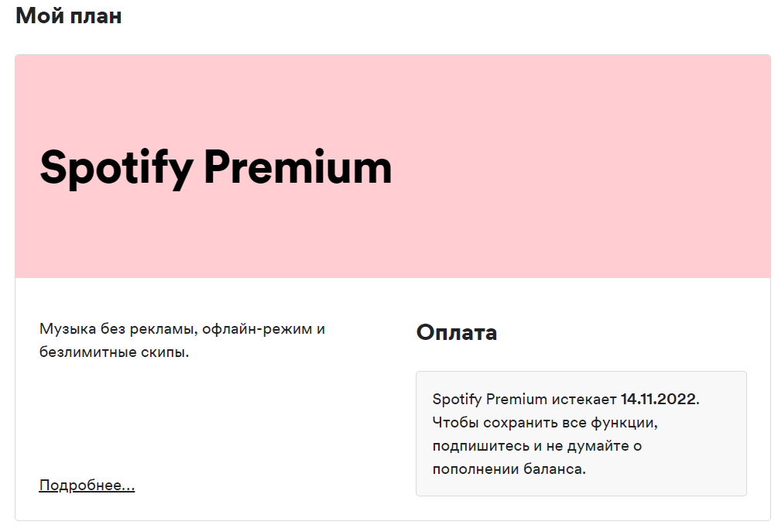
Task: Select the expiry date 14.11.2022
Action: 658,400
